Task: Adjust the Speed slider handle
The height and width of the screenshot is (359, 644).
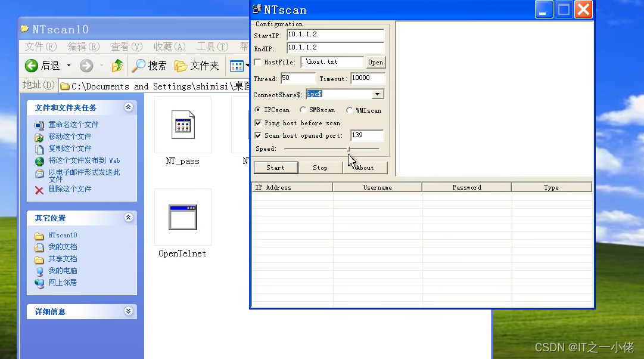Action: point(349,148)
